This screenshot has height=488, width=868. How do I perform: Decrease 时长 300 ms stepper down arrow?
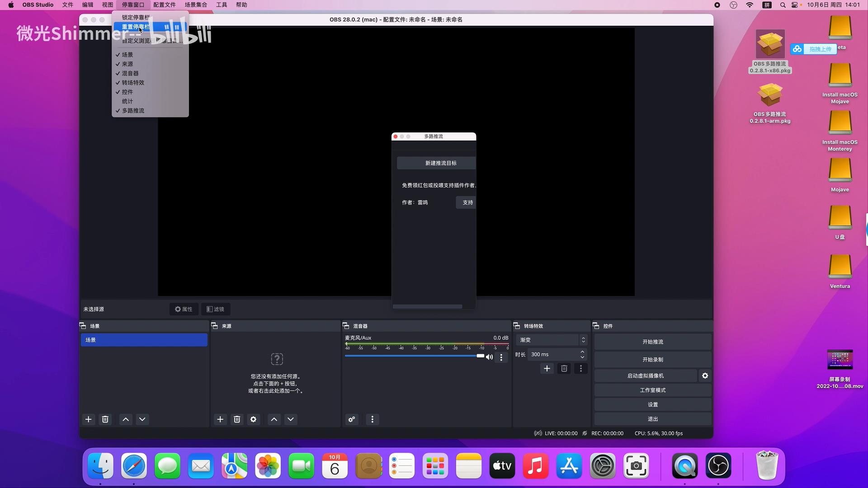[582, 357]
